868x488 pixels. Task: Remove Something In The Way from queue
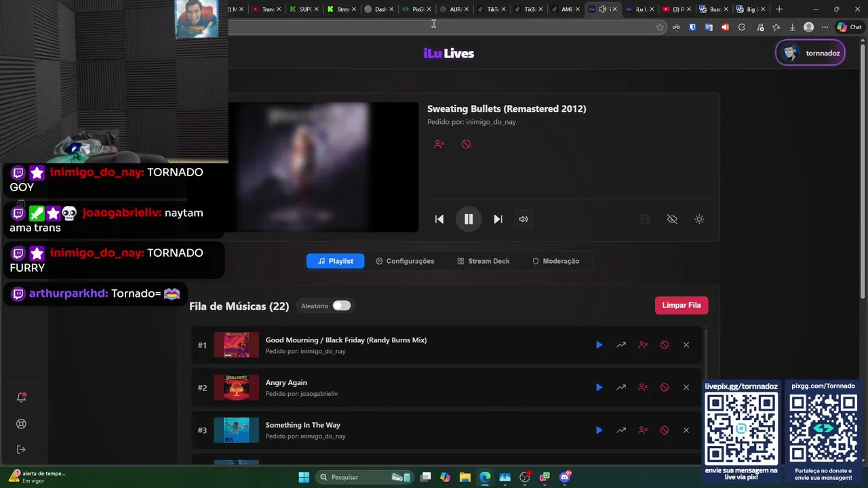(686, 430)
